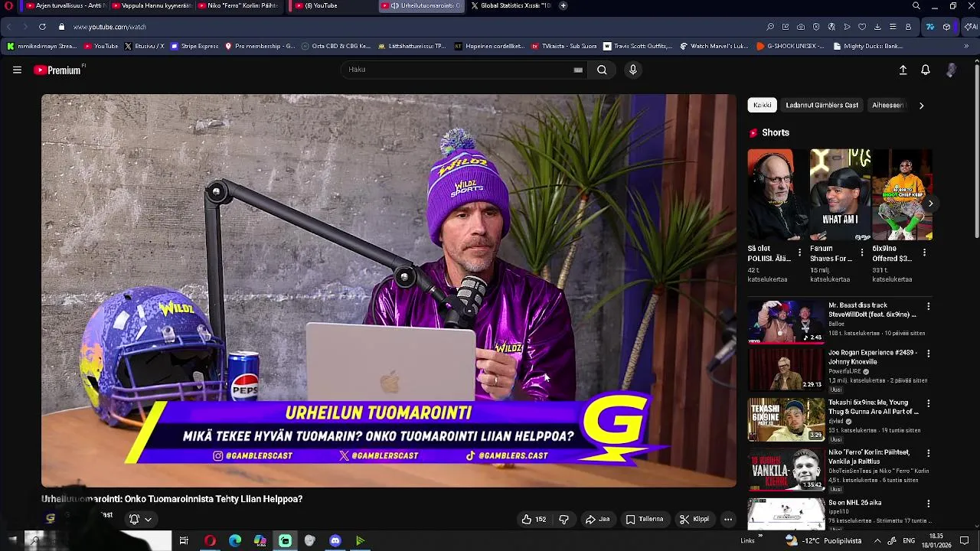Screen dimensions: 980x551
Task: Open browser downloads icon in toolbar
Action: (877, 27)
